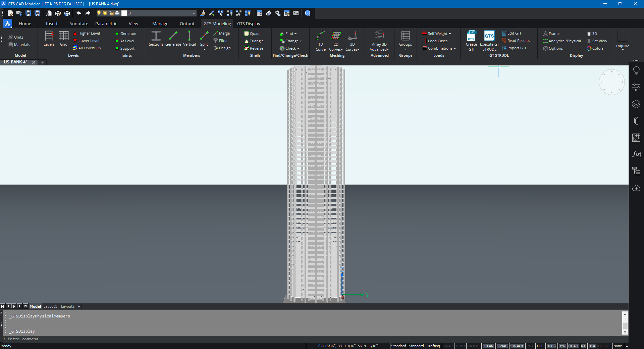Screen dimensions: 644x349
Task: Select the 1D Curve meshing tool
Action: point(321,36)
